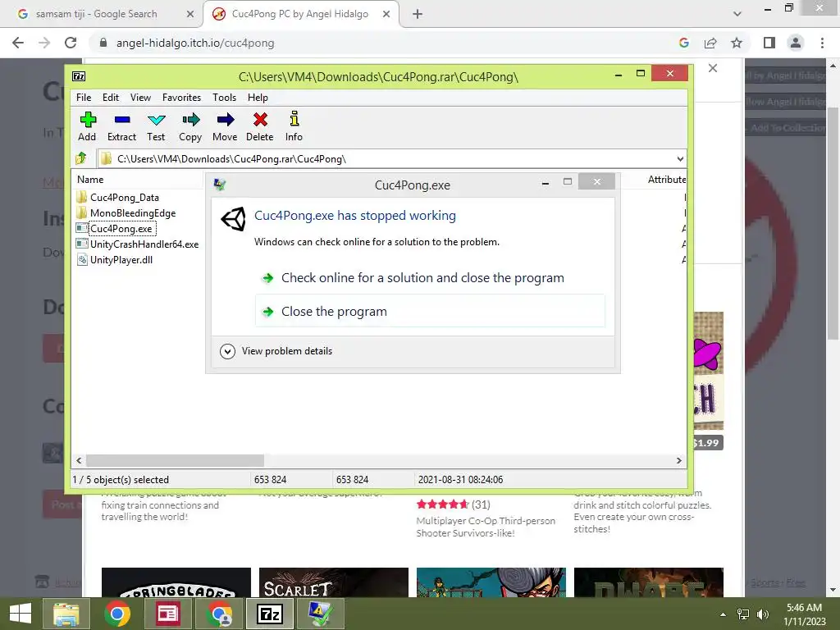Open File Explorer from the taskbar
Screen dimensions: 840x630
(x=66, y=614)
